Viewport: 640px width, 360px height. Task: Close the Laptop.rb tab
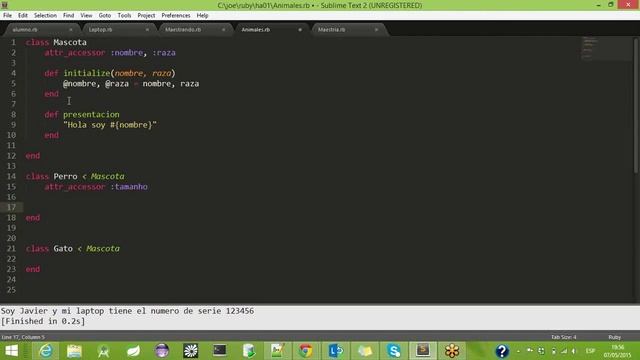(147, 30)
